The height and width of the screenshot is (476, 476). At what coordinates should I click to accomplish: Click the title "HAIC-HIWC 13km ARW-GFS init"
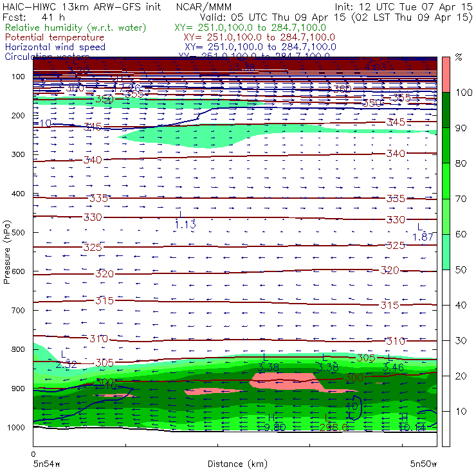point(82,6)
